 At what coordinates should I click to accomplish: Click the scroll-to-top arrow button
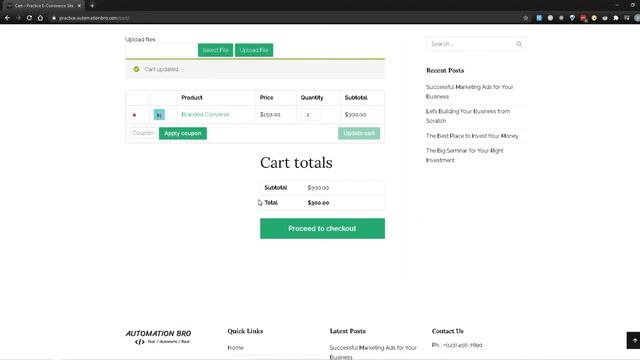point(634,340)
